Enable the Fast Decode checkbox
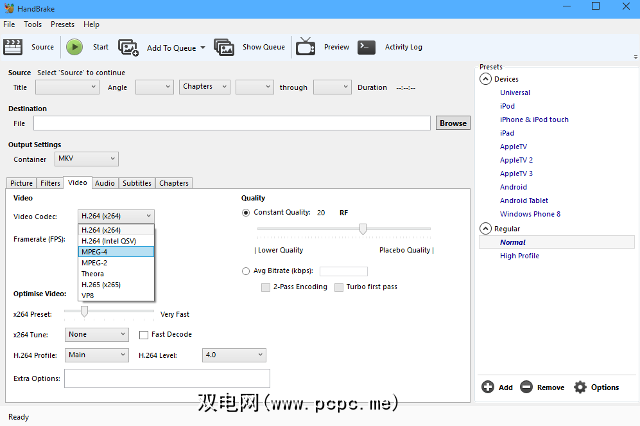 [x=145, y=335]
